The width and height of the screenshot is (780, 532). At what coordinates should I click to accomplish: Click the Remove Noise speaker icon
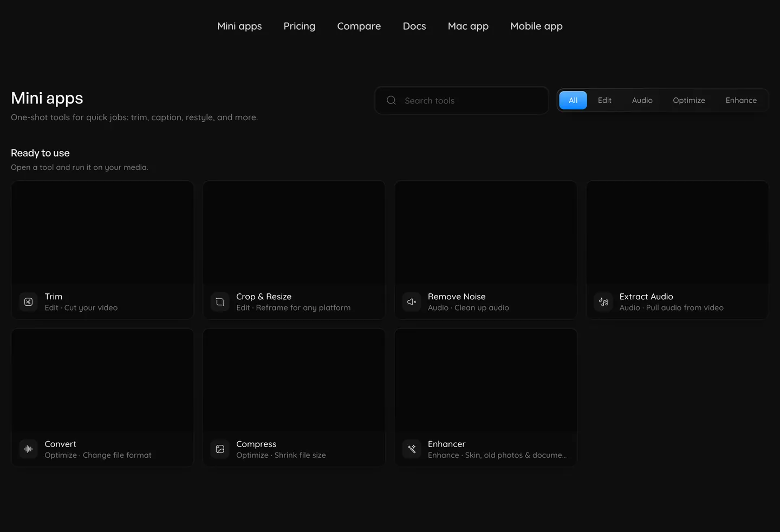[412, 302]
